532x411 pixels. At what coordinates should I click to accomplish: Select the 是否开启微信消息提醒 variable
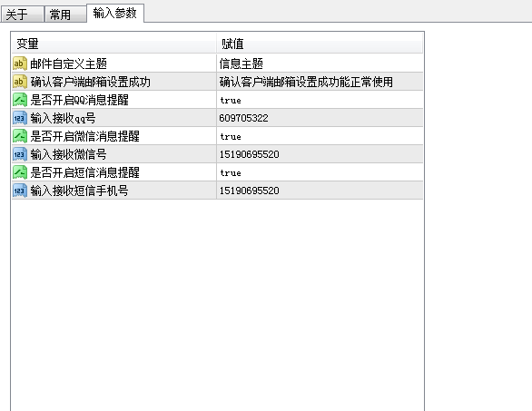(84, 136)
